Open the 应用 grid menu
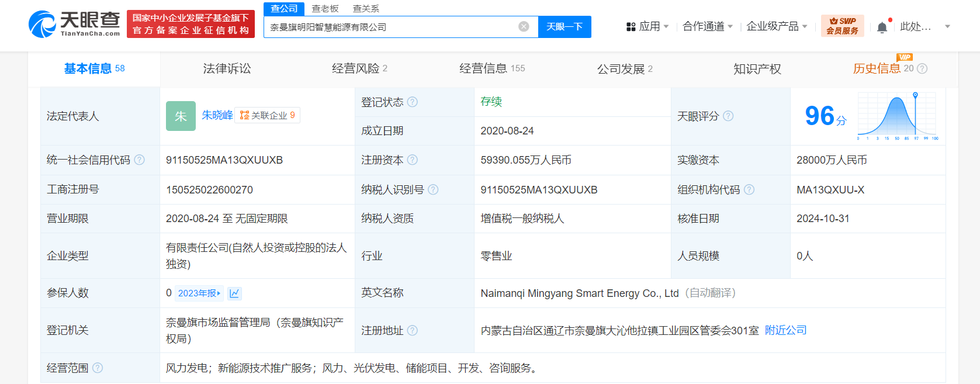Screen dimensions: 980x384 coord(647,26)
